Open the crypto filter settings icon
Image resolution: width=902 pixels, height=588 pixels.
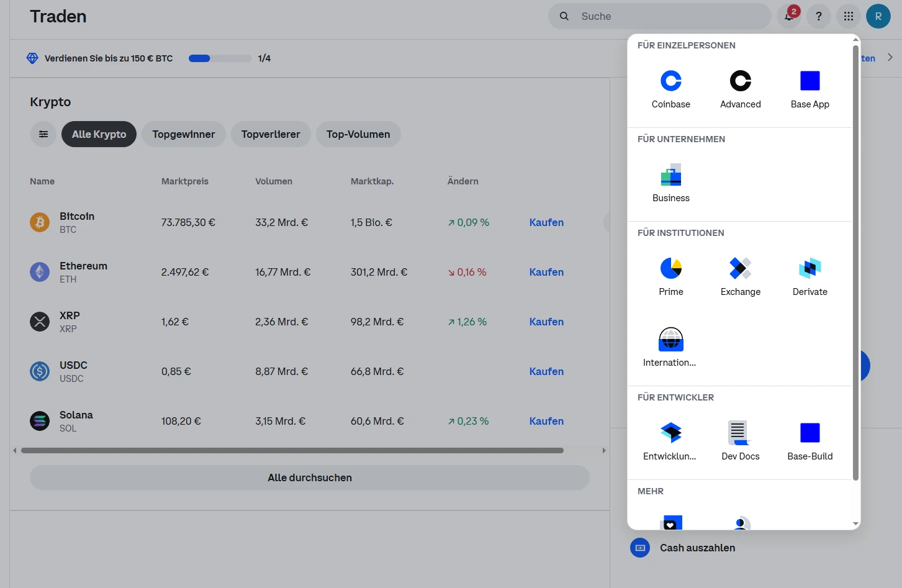click(x=43, y=134)
